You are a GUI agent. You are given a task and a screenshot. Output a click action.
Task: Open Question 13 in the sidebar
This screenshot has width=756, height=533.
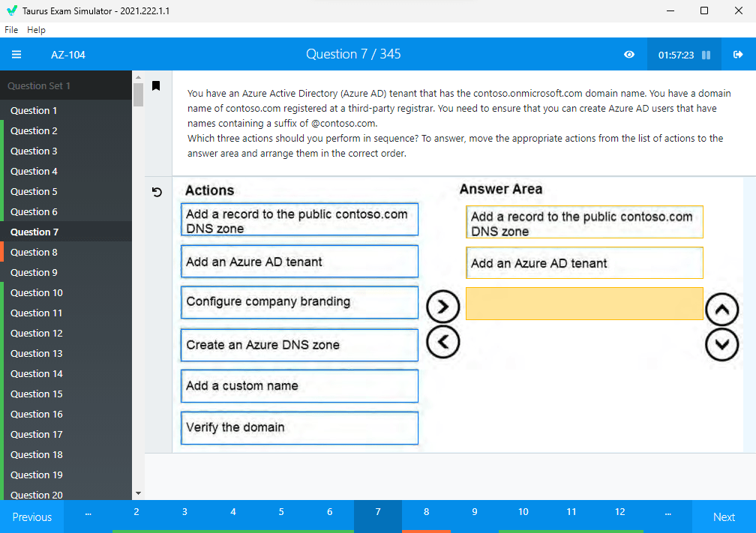click(66, 353)
